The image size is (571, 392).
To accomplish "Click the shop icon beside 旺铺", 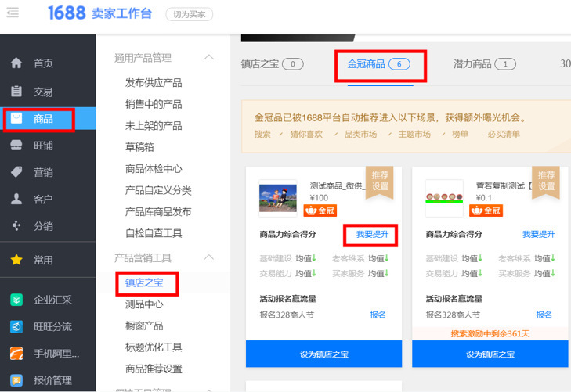I will coord(16,145).
